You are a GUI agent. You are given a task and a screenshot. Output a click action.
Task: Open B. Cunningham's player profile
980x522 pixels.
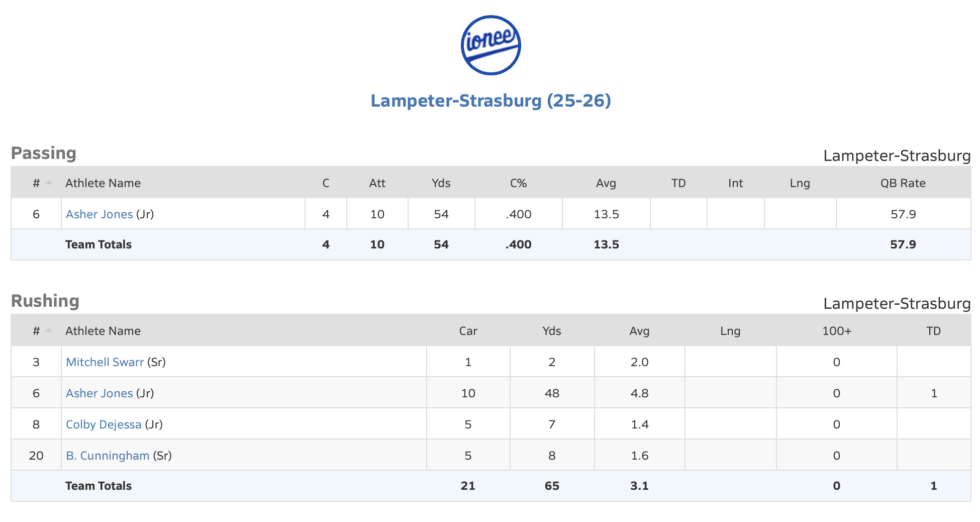point(108,456)
